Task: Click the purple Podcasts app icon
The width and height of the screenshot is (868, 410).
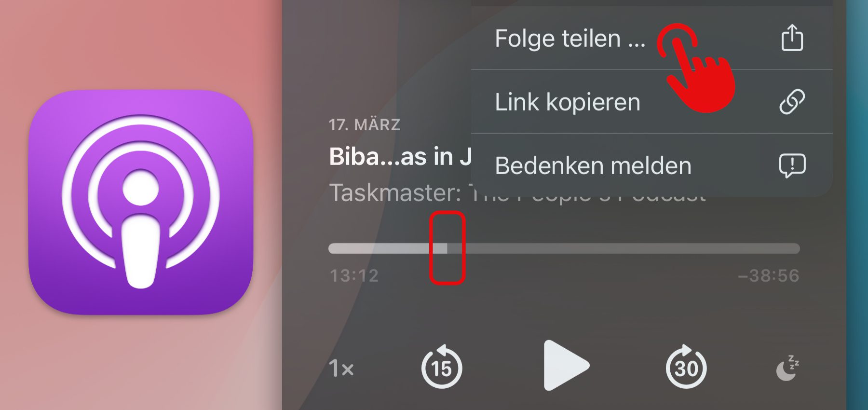Action: pos(141,203)
